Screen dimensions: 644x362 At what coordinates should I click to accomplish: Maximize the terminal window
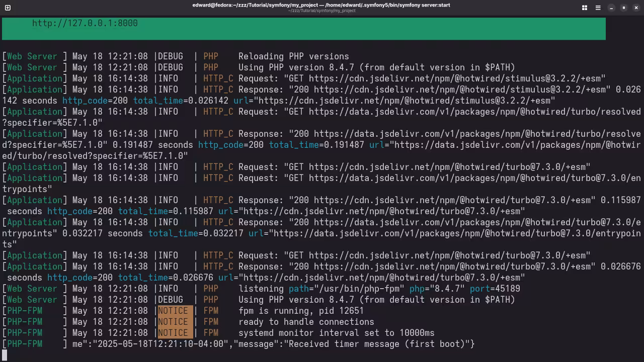[624, 8]
